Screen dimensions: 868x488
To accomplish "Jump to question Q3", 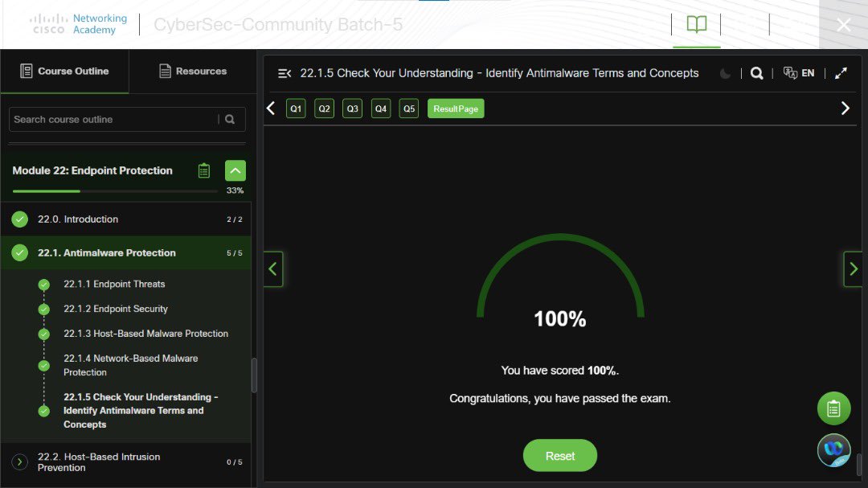I will [353, 109].
